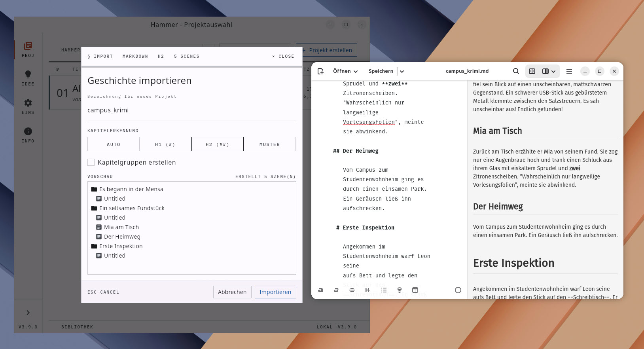Click the 'Mia am Tisch' heading in the preview pane
The width and height of the screenshot is (644, 349).
[x=498, y=131]
